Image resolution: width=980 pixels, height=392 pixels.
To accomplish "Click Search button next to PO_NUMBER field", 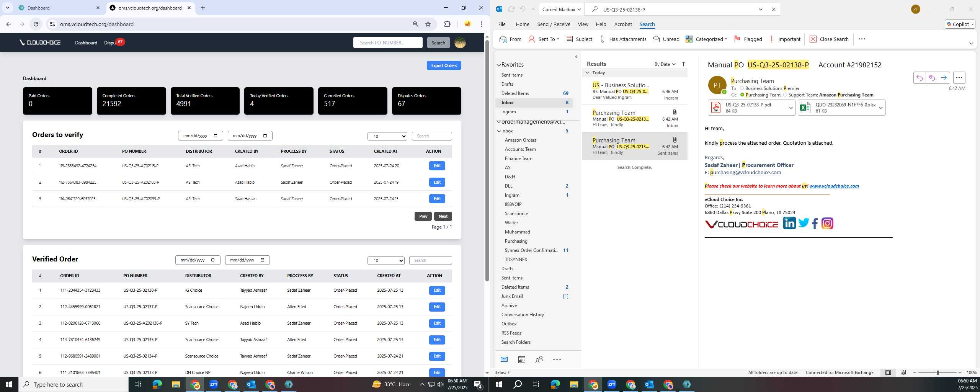I will click(438, 42).
